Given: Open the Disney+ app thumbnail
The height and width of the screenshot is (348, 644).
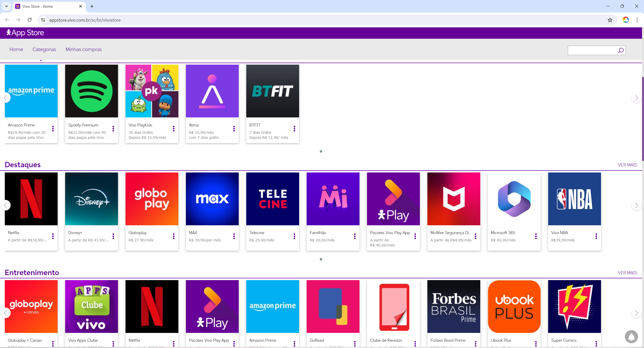Looking at the screenshot, I should (92, 199).
